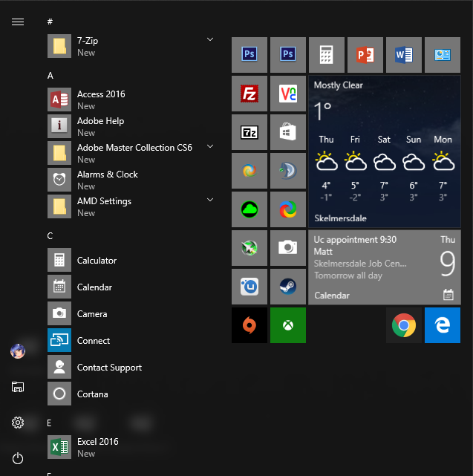
Task: Click the # section header
Action: tap(50, 22)
